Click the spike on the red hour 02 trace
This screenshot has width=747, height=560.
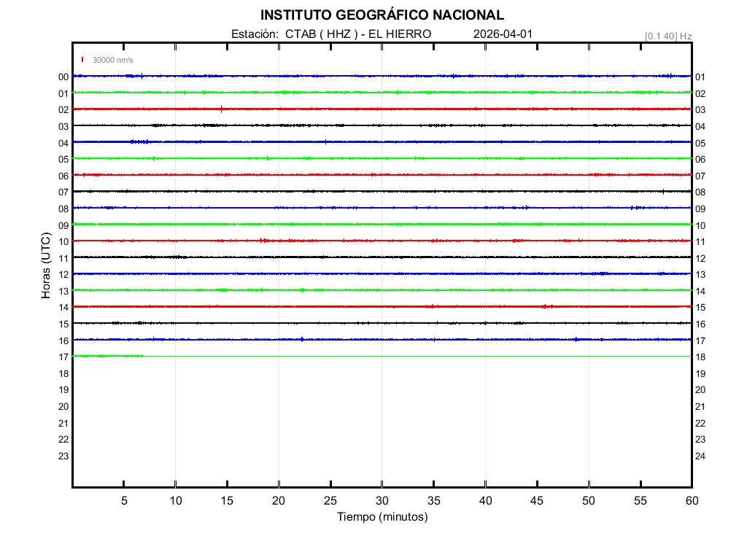pos(222,109)
